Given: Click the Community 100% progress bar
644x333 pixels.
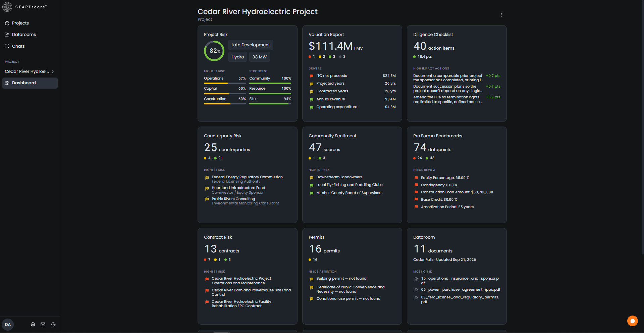Looking at the screenshot, I should coord(270,83).
